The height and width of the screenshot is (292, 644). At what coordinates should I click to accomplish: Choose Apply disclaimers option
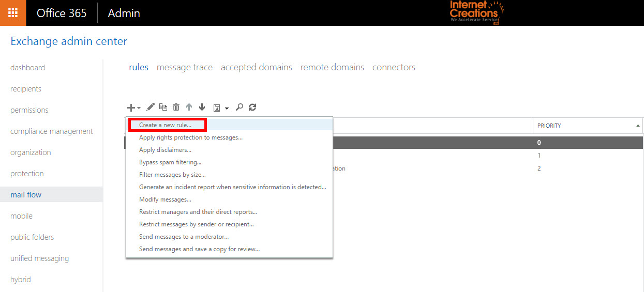229,150
